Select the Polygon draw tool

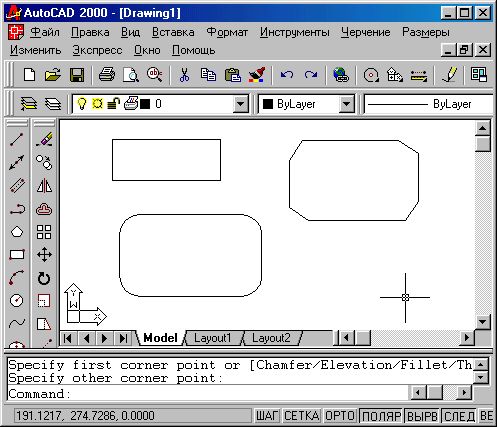tap(17, 232)
